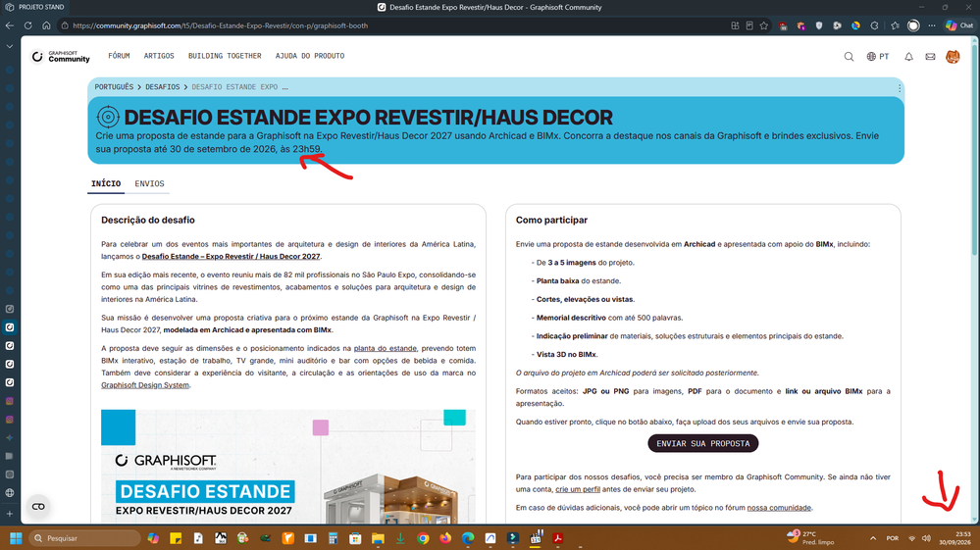This screenshot has width=980, height=550.
Task: Click the ENVIAR SUA PROPOSTA button
Action: (x=703, y=443)
